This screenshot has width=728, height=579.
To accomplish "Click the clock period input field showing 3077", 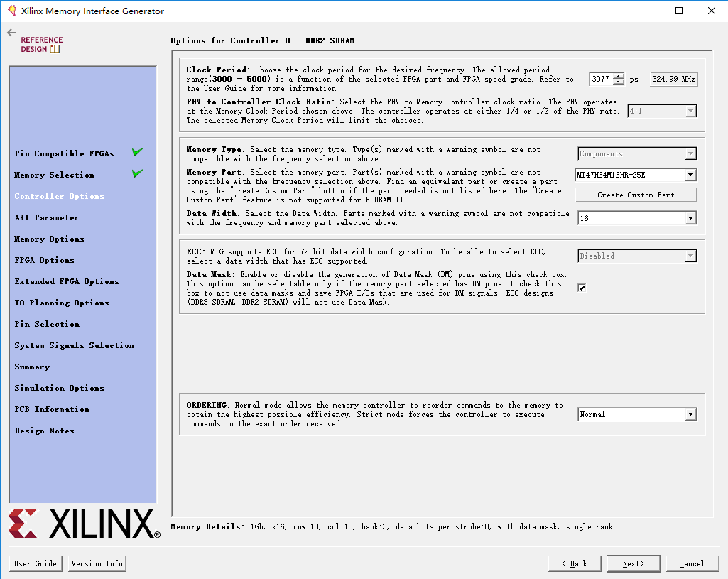I will click(x=602, y=79).
